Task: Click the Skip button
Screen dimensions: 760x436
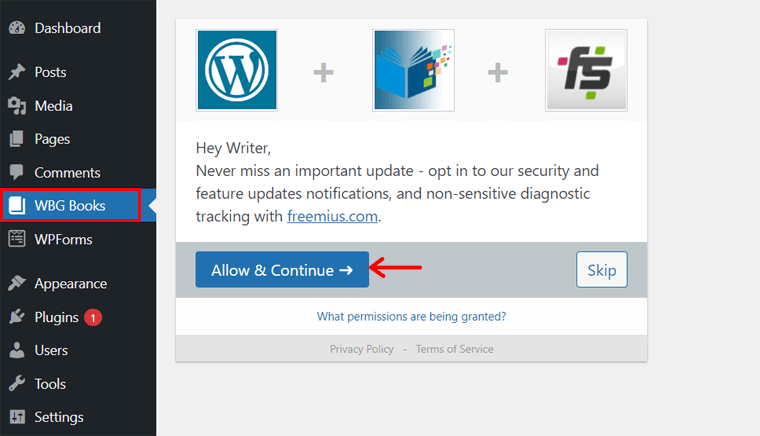Action: (x=601, y=270)
